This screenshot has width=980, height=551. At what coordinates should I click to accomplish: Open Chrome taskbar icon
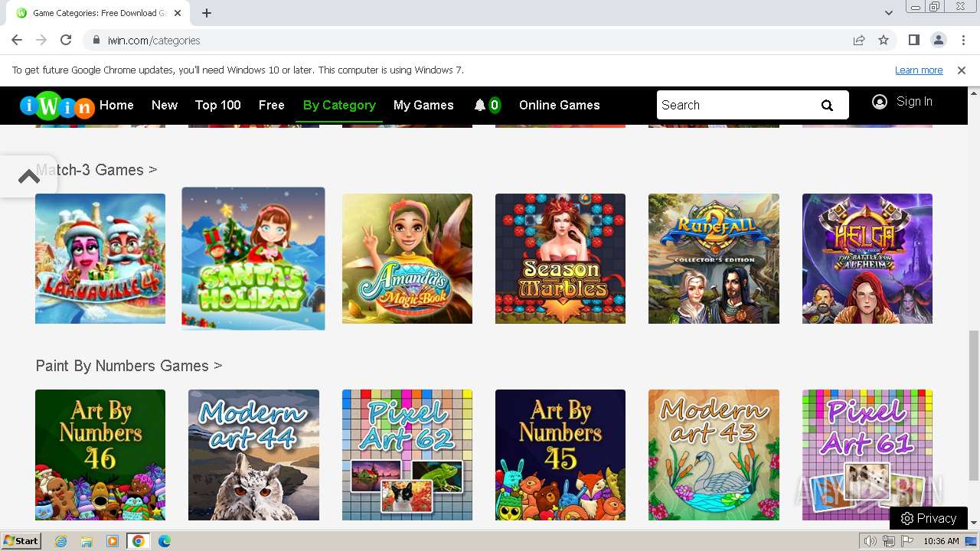pyautogui.click(x=139, y=541)
